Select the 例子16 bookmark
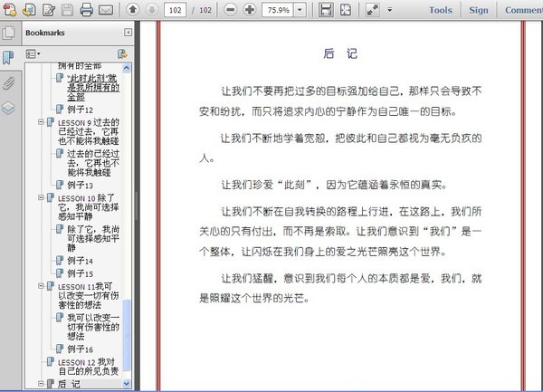543x392 pixels. tap(80, 349)
